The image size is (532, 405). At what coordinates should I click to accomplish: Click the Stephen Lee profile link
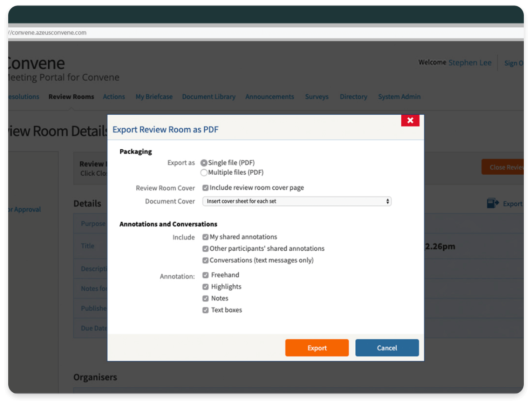tap(470, 63)
